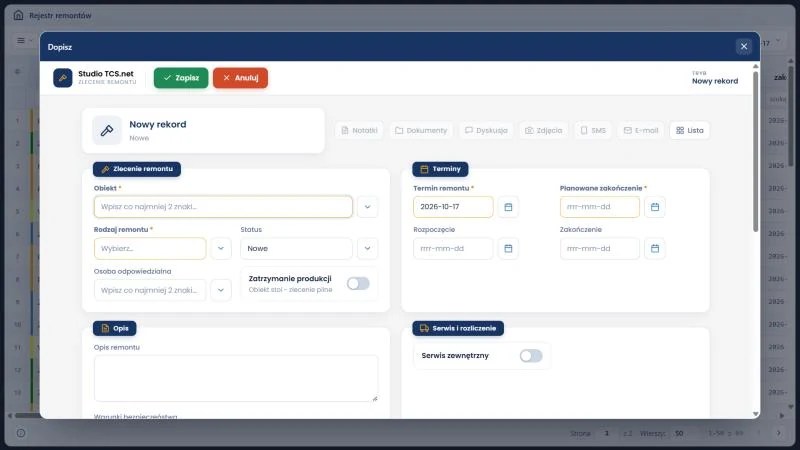This screenshot has width=800, height=450.
Task: Click the Serwis i rozliczenie section label
Action: tap(458, 328)
